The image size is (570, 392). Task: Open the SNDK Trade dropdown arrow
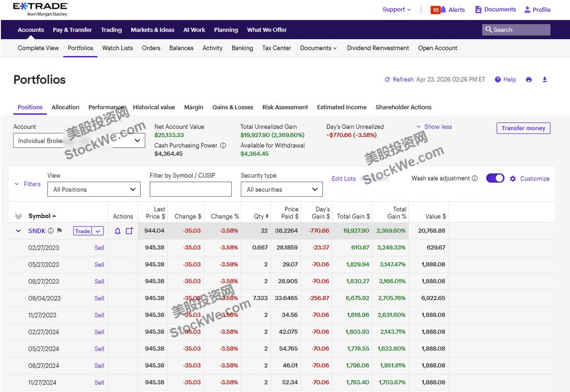[98, 231]
